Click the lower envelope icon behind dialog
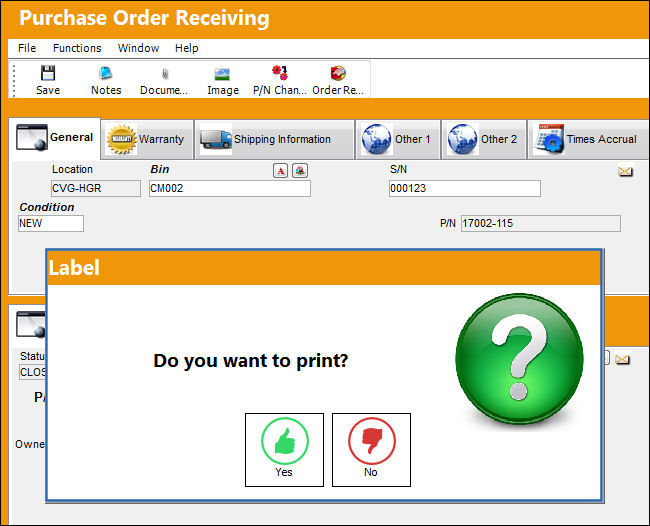 point(622,359)
